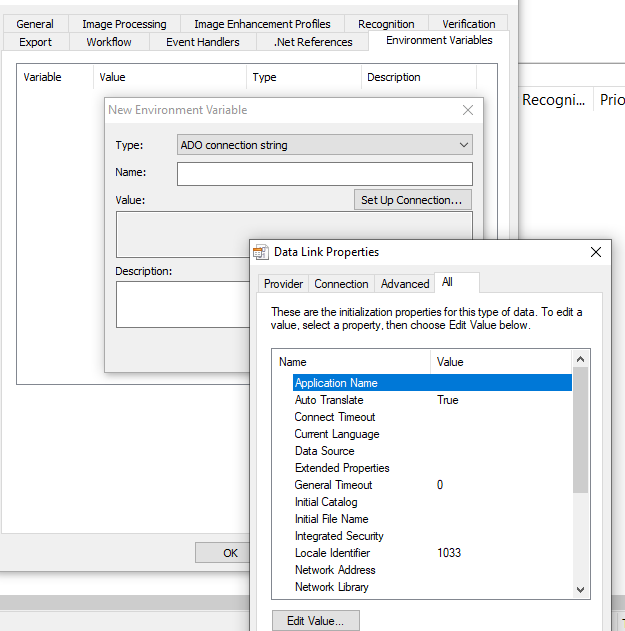
Task: Open the Type dropdown showing ADO connection string
Action: [x=325, y=145]
